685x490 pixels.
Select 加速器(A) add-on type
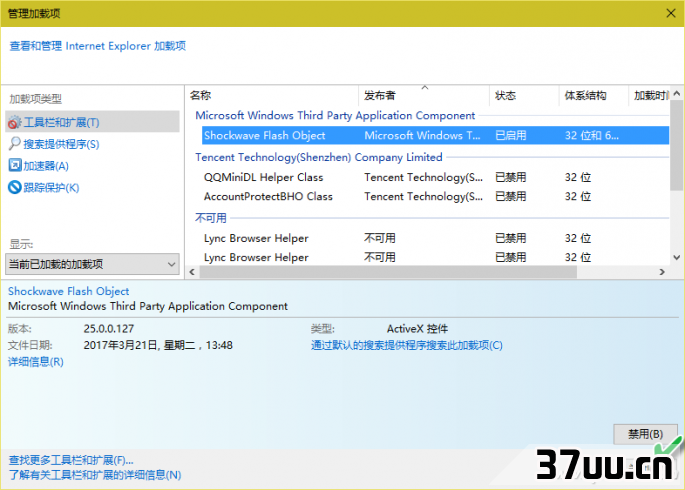pos(46,166)
